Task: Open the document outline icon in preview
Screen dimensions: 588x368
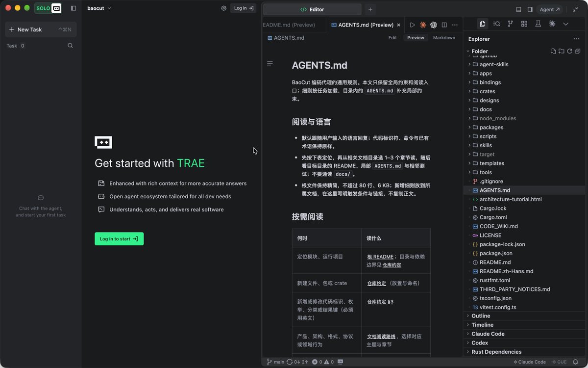Action: pos(270,64)
